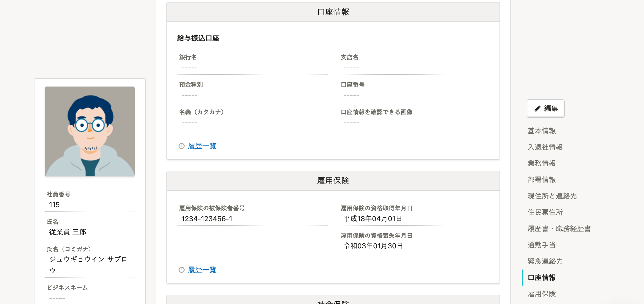Click the 名義（カタカナ） field label

(201, 112)
